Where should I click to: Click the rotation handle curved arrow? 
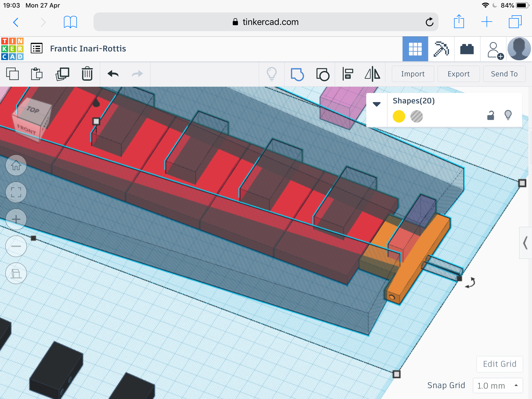[471, 283]
